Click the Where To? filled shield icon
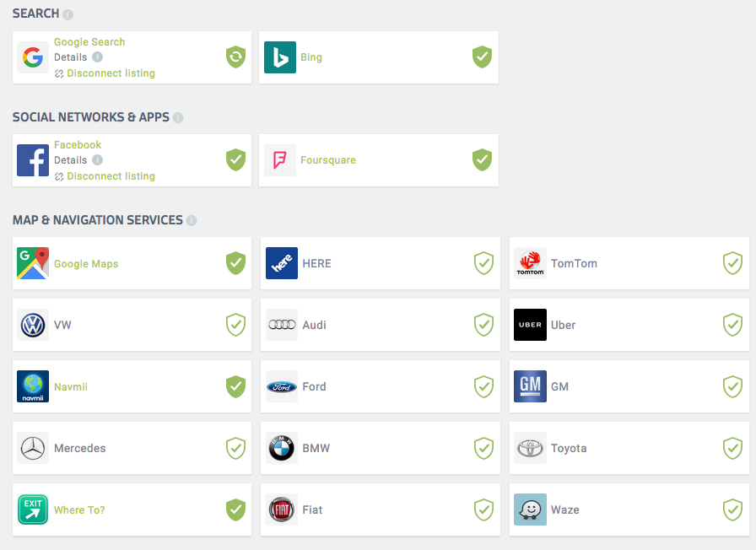756x550 pixels. 235,510
